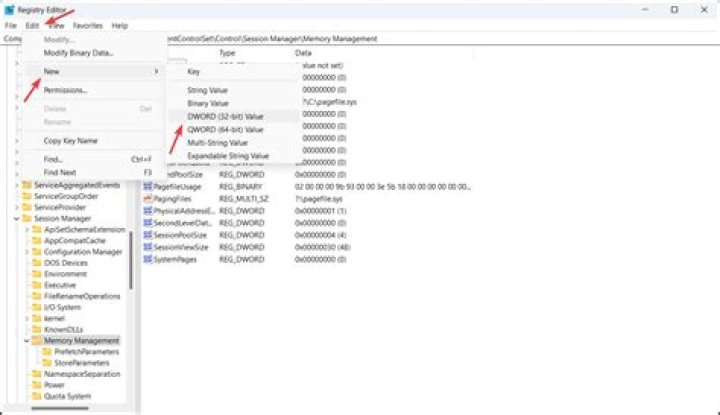
Task: Click the PagefileUsage binary value icon
Action: [x=147, y=186]
